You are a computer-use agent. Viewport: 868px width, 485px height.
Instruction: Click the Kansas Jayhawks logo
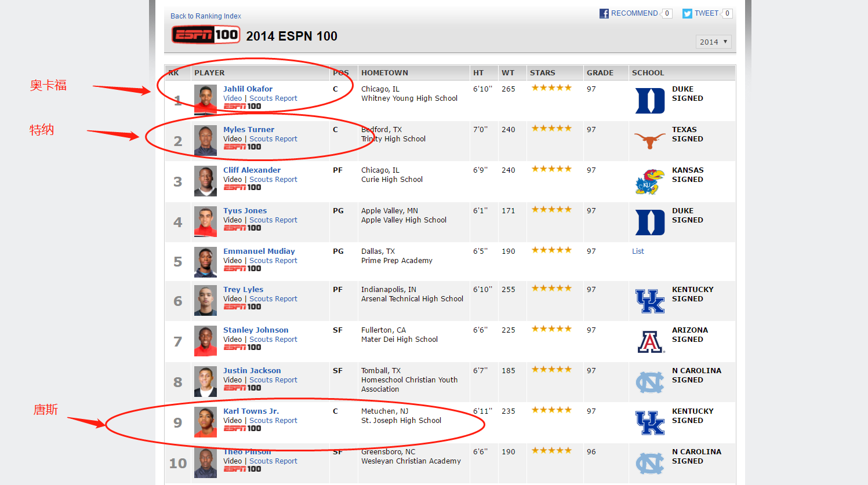[x=649, y=181]
